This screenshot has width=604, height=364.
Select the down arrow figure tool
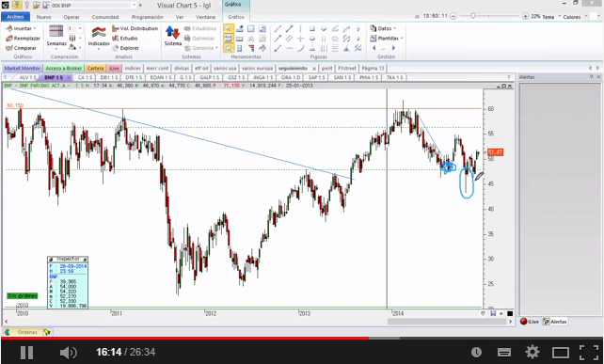(358, 39)
